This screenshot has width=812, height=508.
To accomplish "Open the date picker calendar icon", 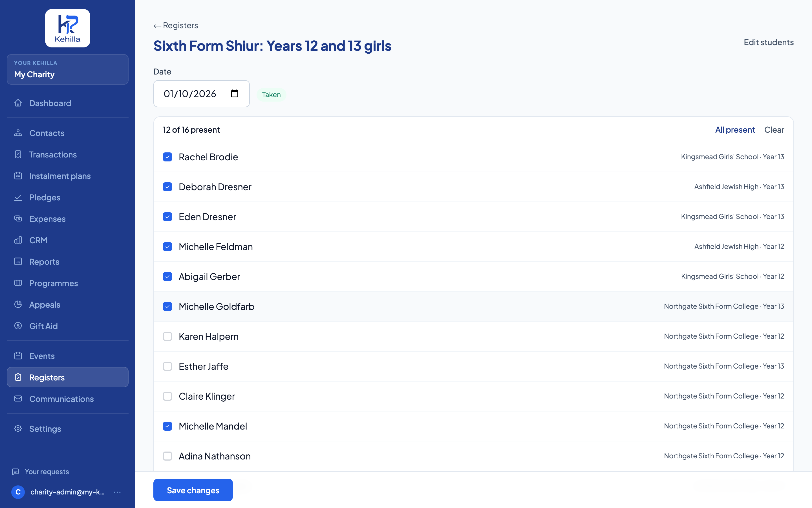I will [235, 93].
